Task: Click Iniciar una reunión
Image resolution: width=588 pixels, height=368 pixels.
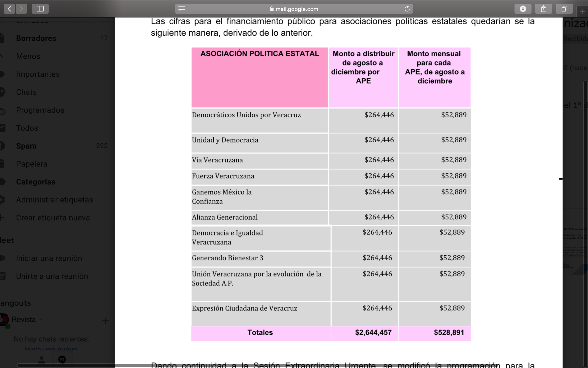Action: click(49, 258)
